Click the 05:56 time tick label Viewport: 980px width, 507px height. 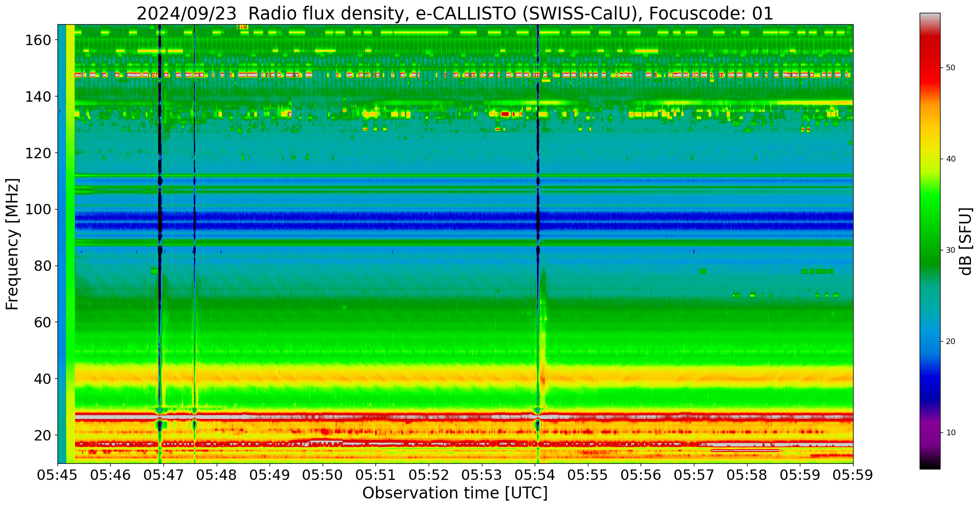(641, 475)
